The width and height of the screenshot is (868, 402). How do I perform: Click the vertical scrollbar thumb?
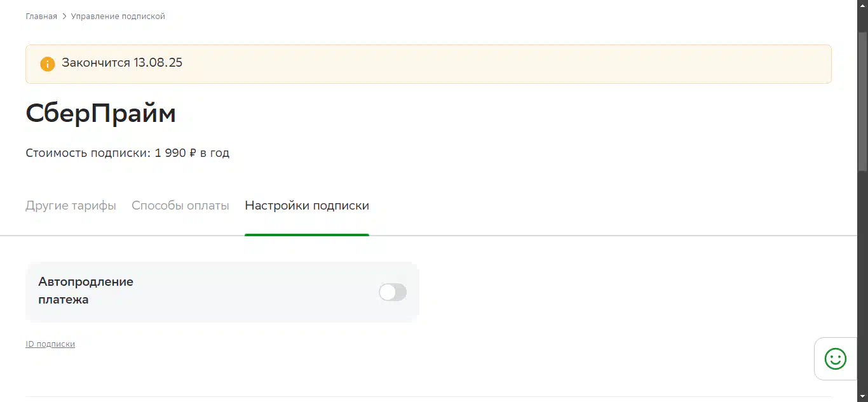(862, 102)
